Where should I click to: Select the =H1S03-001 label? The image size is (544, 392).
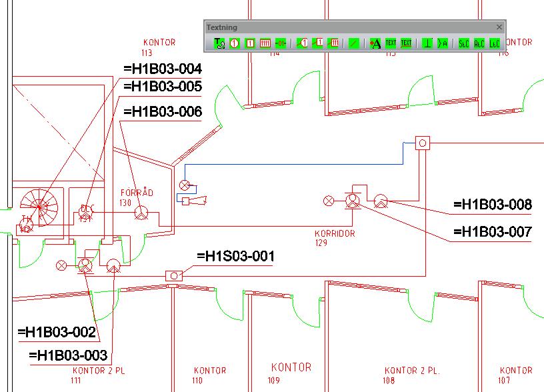pos(235,257)
